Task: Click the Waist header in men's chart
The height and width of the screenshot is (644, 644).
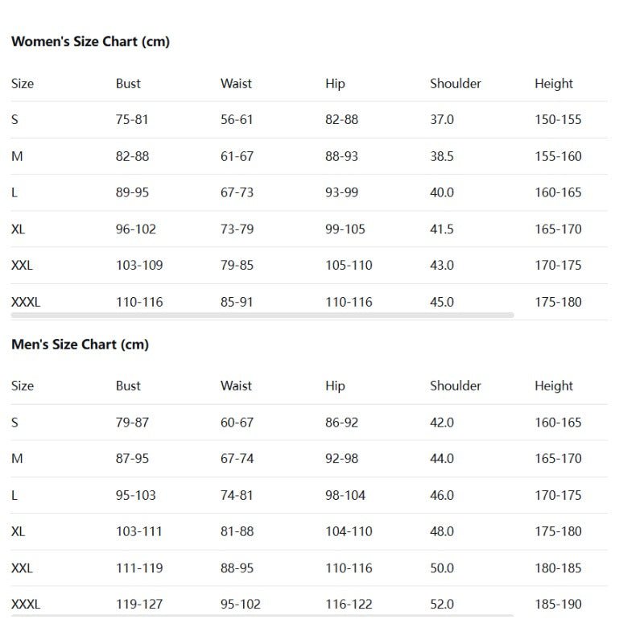Action: 236,386
